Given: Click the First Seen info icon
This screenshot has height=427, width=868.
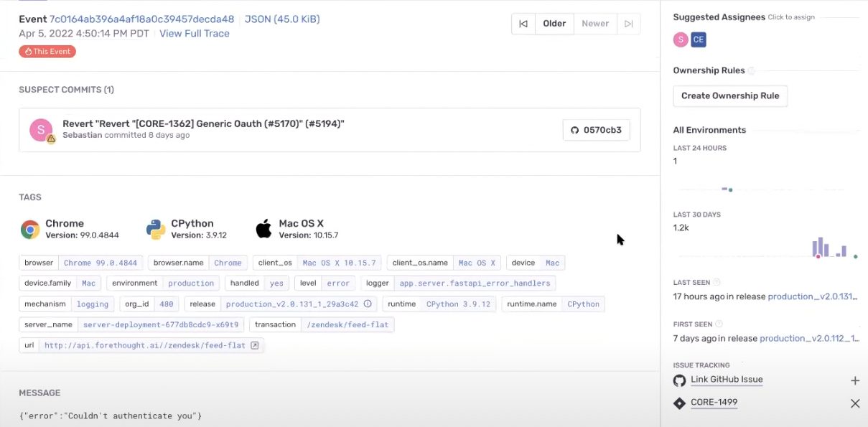Looking at the screenshot, I should pos(719,324).
